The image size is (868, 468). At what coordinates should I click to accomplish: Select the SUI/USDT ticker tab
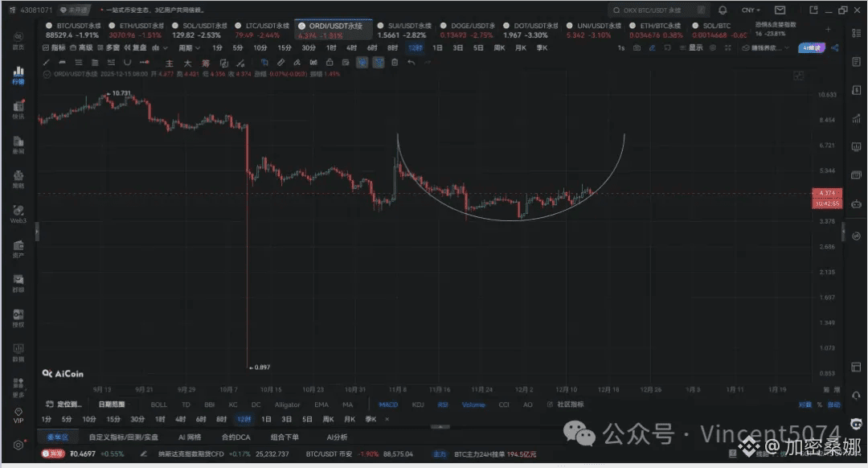click(x=404, y=31)
